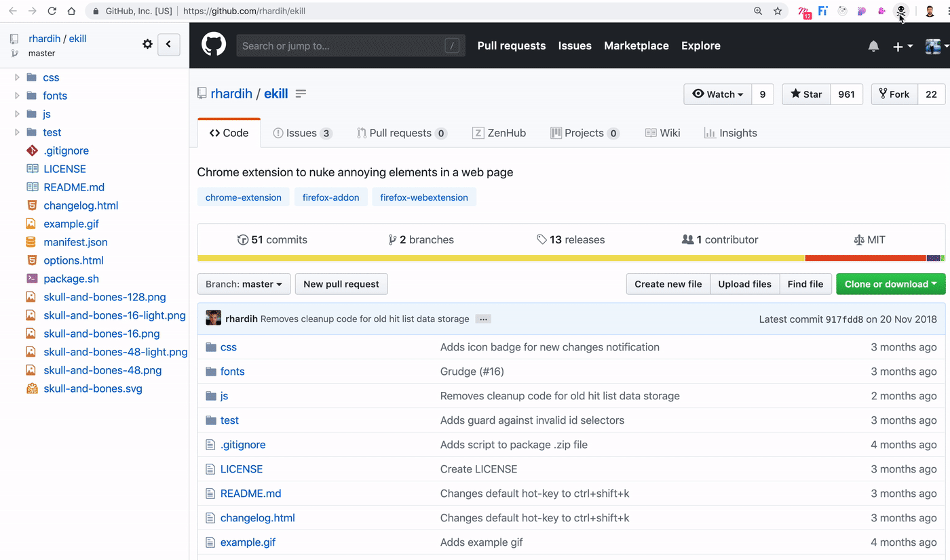Open skull-and-bones-128.png in sidebar

click(104, 297)
